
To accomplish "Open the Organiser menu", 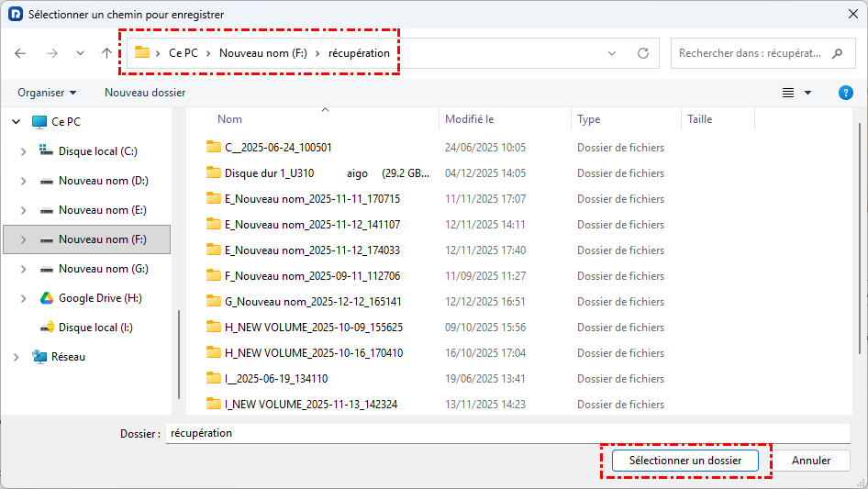I will point(47,93).
